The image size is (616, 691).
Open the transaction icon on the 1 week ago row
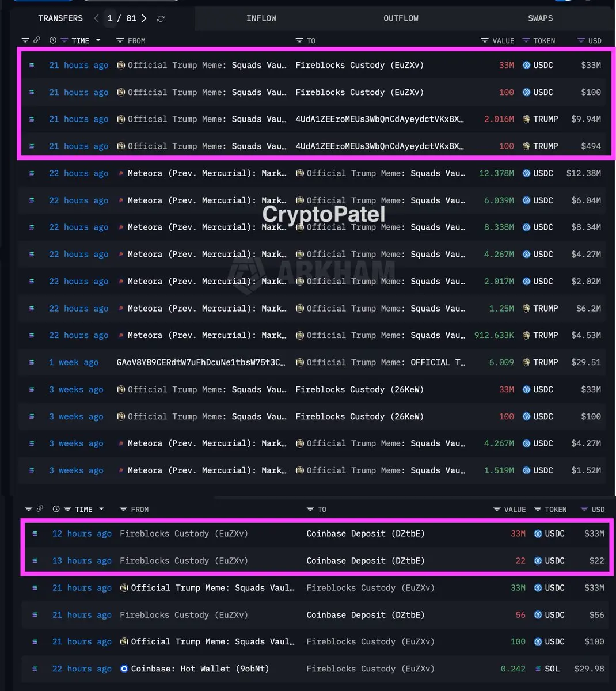[32, 362]
